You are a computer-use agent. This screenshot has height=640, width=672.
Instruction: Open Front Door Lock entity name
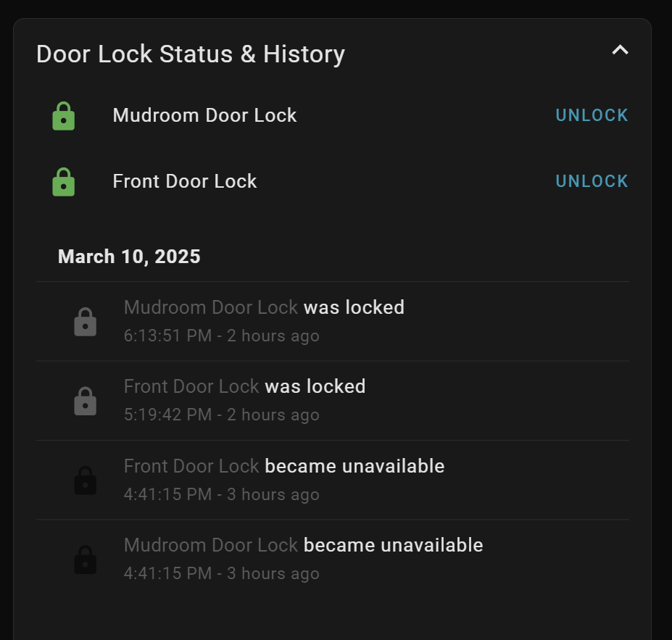(185, 181)
